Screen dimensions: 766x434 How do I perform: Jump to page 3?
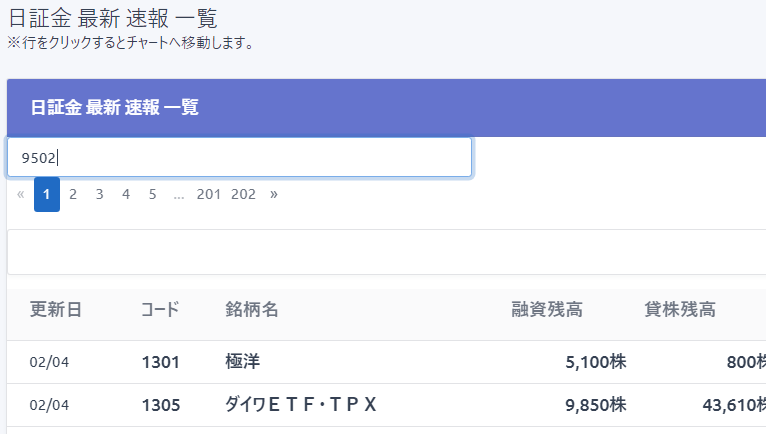tap(99, 194)
